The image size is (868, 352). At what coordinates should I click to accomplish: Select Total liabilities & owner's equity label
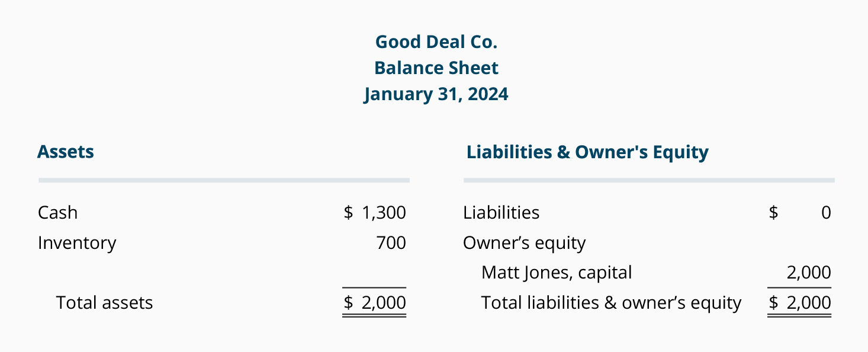[x=611, y=303]
